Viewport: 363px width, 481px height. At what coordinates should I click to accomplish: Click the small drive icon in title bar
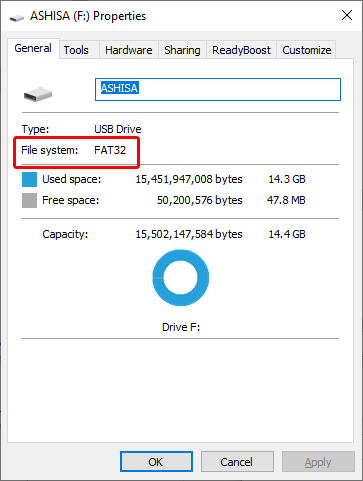17,18
